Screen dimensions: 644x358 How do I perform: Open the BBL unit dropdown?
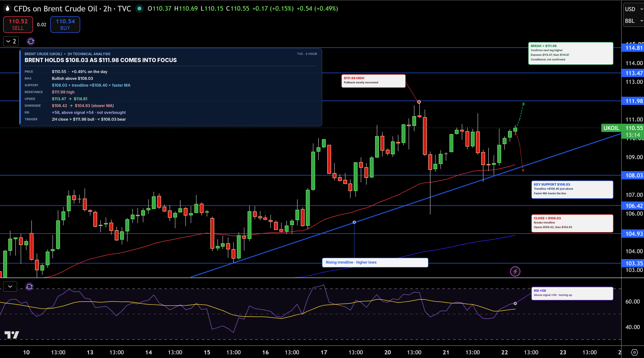tap(634, 21)
